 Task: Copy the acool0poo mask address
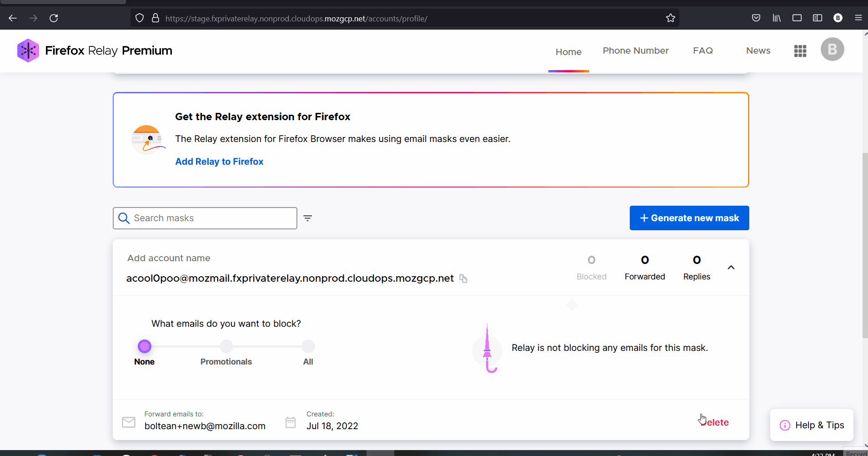click(x=463, y=279)
